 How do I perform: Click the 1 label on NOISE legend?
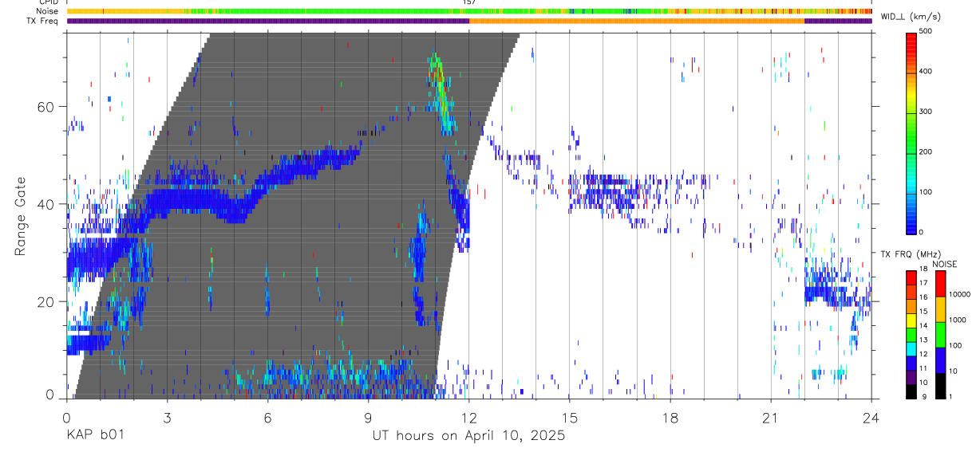pos(950,397)
